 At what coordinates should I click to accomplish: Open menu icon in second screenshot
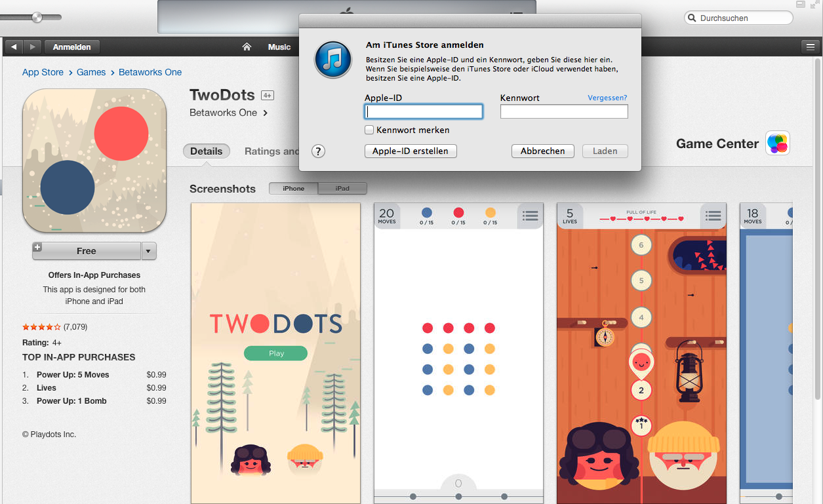(x=530, y=216)
